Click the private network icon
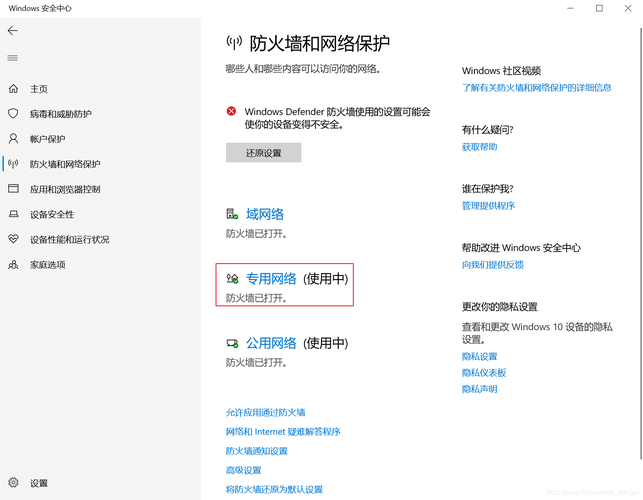 coord(232,279)
